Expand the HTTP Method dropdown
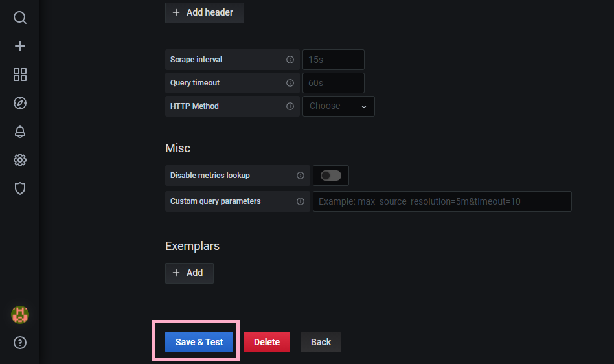 point(338,106)
